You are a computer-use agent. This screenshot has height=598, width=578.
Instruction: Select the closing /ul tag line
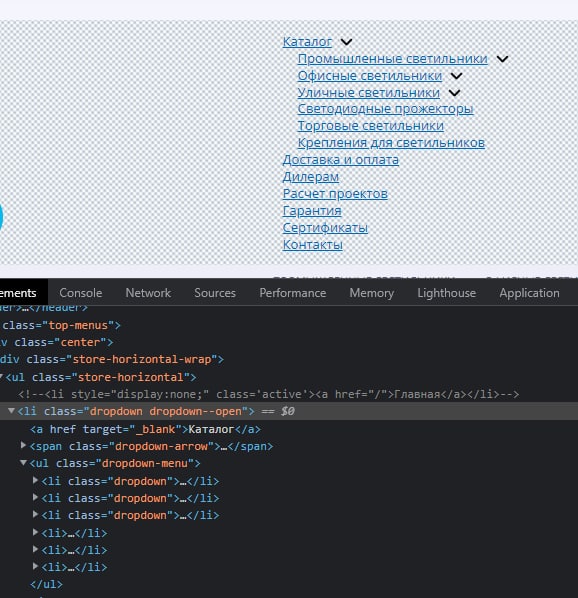tap(46, 584)
